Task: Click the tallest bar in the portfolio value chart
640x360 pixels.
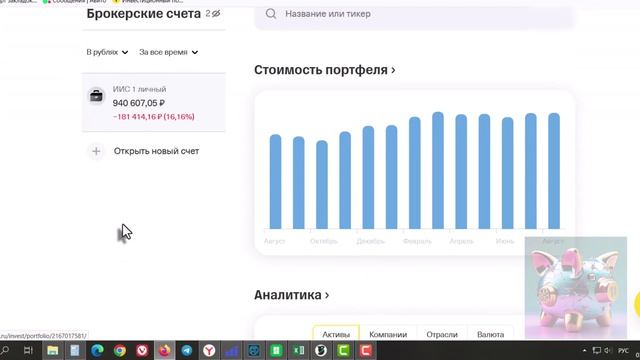Action: tap(438, 170)
